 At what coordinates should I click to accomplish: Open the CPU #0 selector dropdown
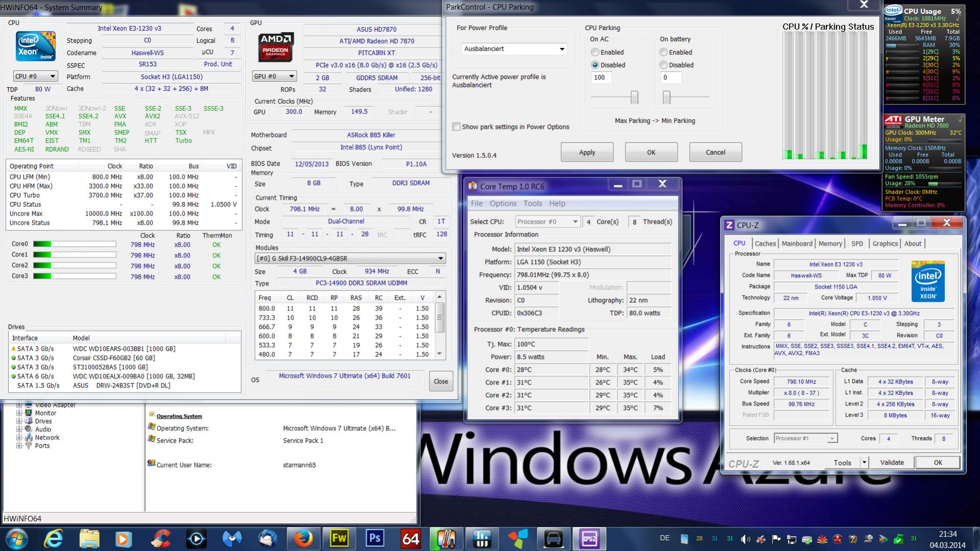click(x=35, y=76)
